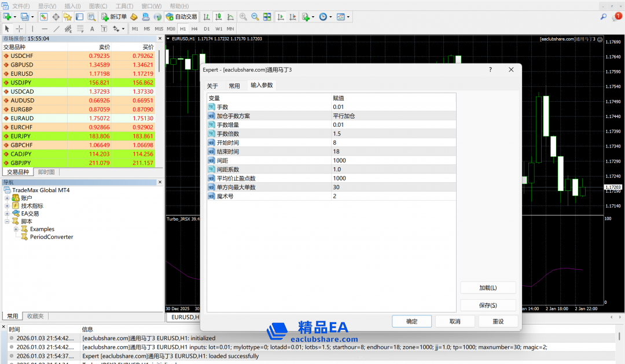This screenshot has width=625, height=364.
Task: Select the horizontal line drawing tool
Action: coord(45,28)
